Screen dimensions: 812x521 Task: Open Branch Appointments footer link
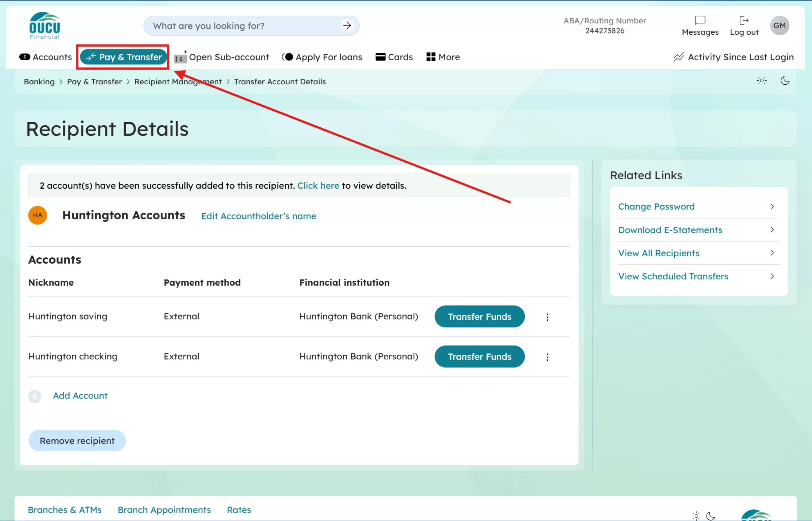coord(164,510)
